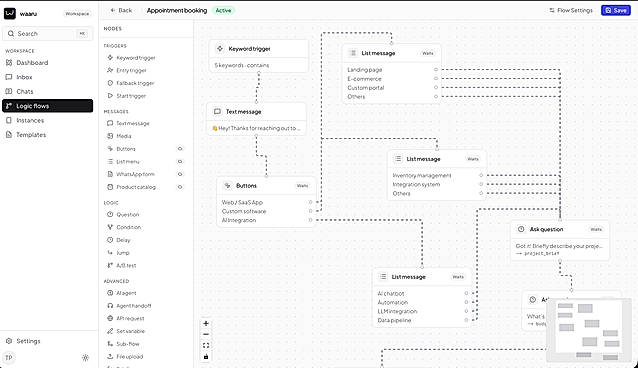This screenshot has height=368, width=638.
Task: Click the Keyword trigger icon in nodes panel
Action: [110, 58]
